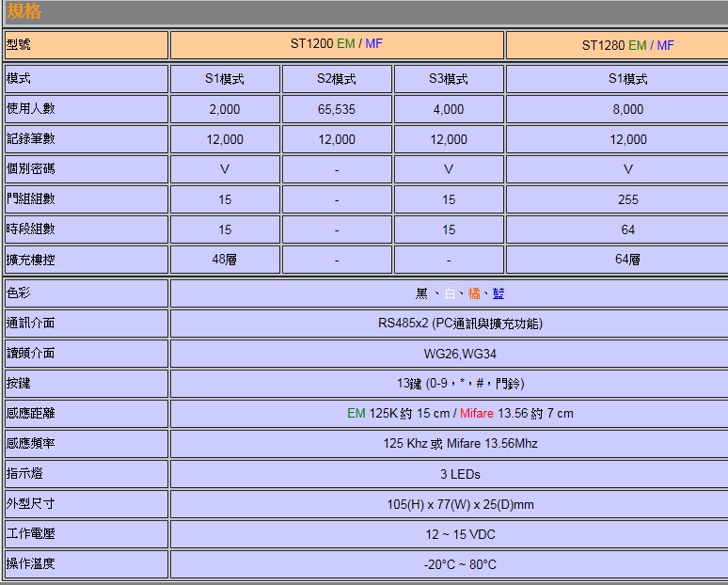Click the RS485x2 communication interface text

460,324
